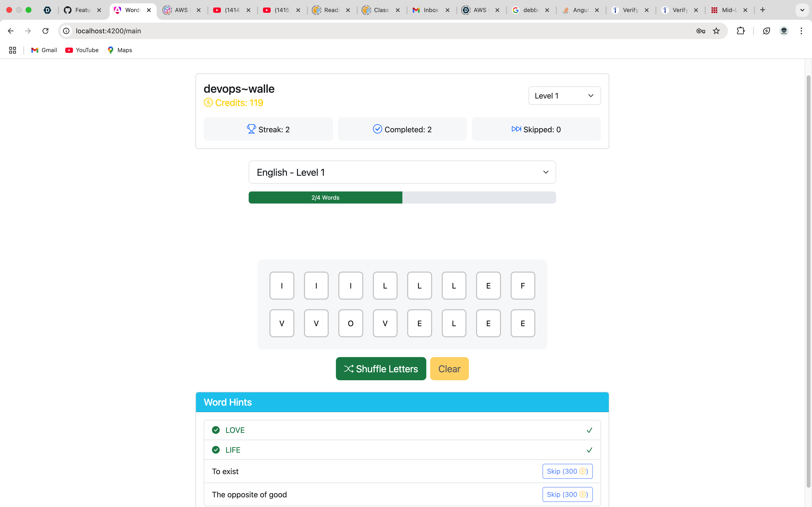Click the bookmark star icon in address bar
This screenshot has width=812, height=507.
[716, 31]
